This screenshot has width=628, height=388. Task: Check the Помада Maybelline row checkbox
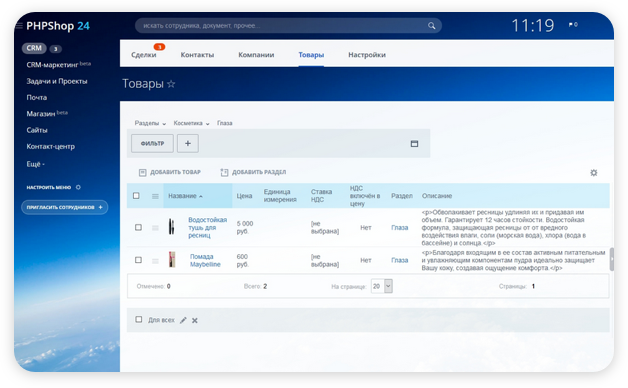(138, 260)
